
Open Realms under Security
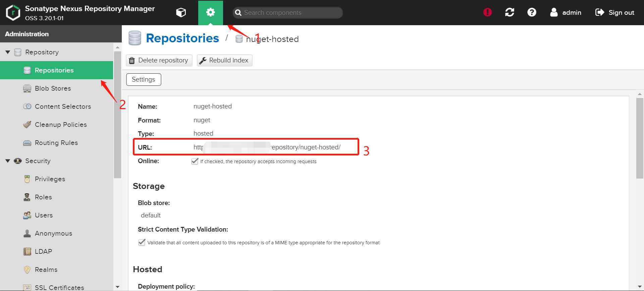pos(56,270)
